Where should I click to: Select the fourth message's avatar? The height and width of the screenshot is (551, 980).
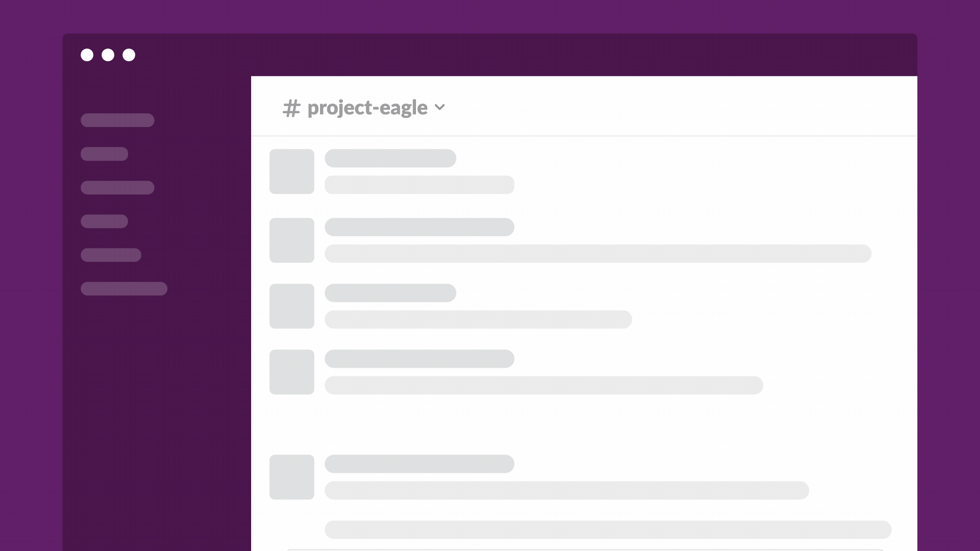(292, 372)
